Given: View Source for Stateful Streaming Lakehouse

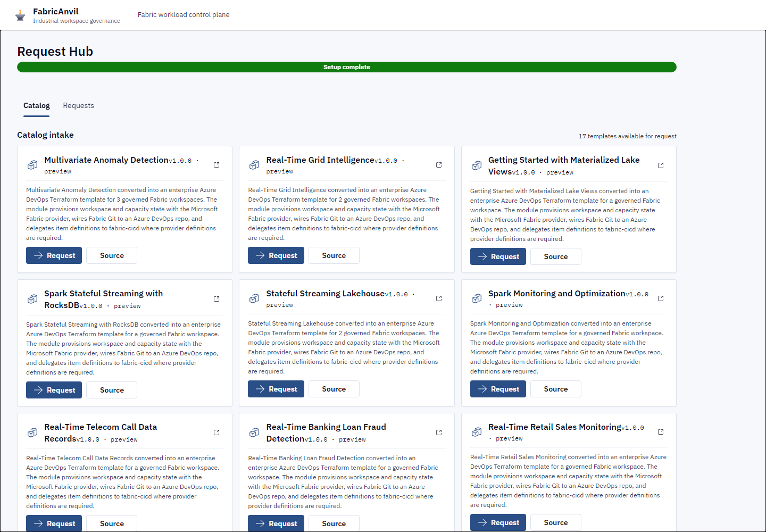Looking at the screenshot, I should pos(334,389).
